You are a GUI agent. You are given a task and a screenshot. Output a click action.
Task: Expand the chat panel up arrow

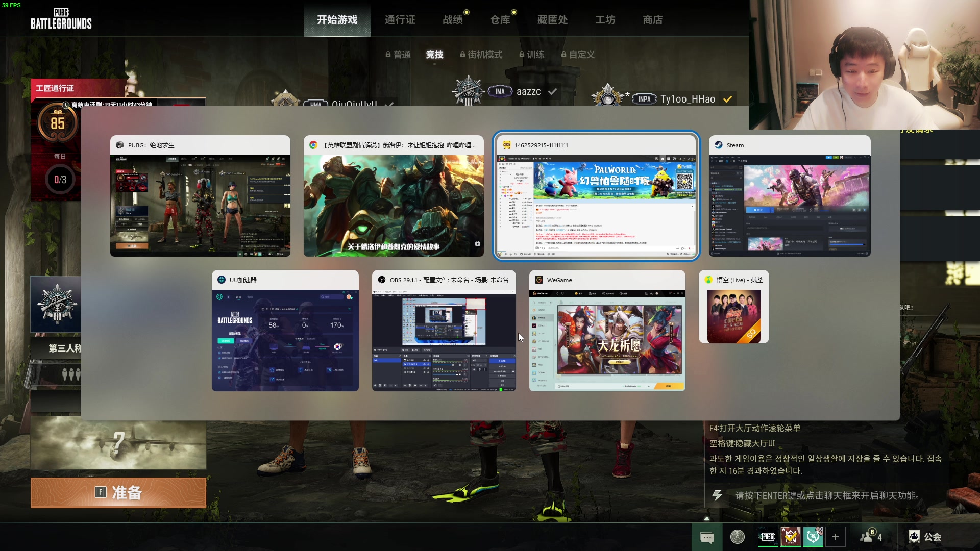(707, 518)
